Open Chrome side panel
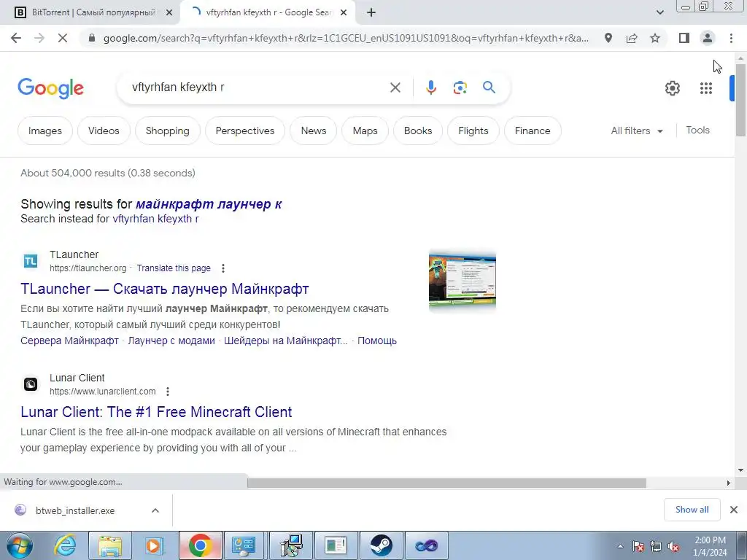The width and height of the screenshot is (747, 560). pos(684,38)
